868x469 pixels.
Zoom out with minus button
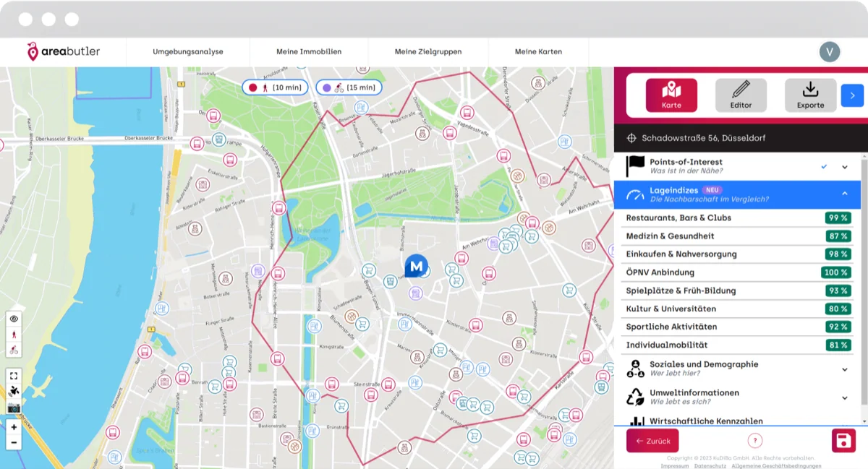click(x=14, y=442)
